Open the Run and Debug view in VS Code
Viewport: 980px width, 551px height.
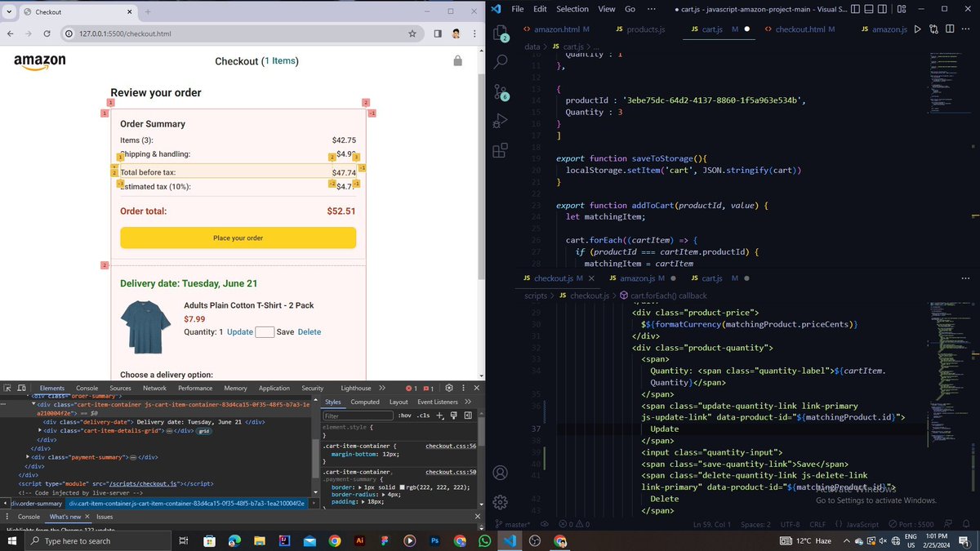501,122
